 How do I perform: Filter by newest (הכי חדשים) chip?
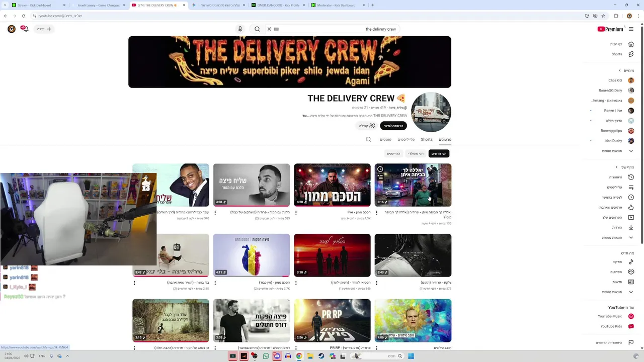coord(439,153)
